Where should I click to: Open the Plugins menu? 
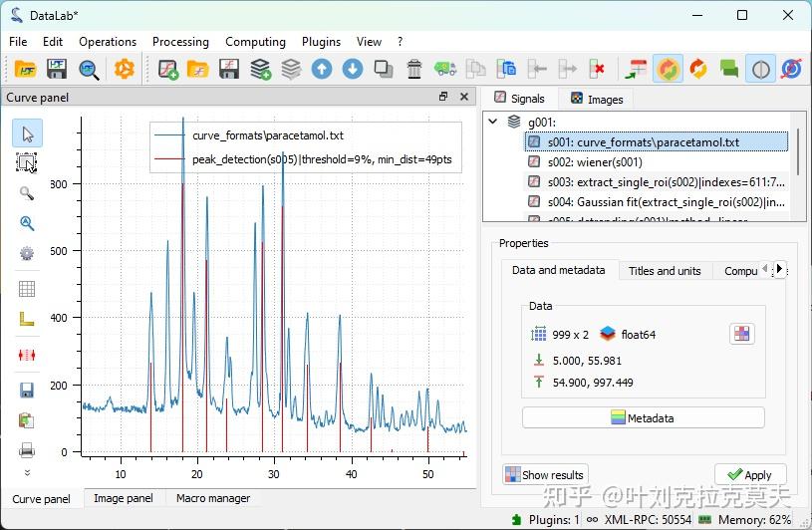pyautogui.click(x=321, y=42)
